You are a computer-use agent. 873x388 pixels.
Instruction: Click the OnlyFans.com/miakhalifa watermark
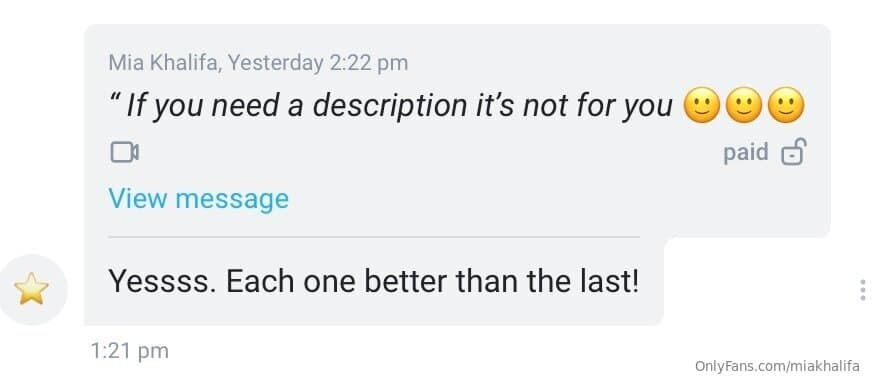[x=777, y=366]
